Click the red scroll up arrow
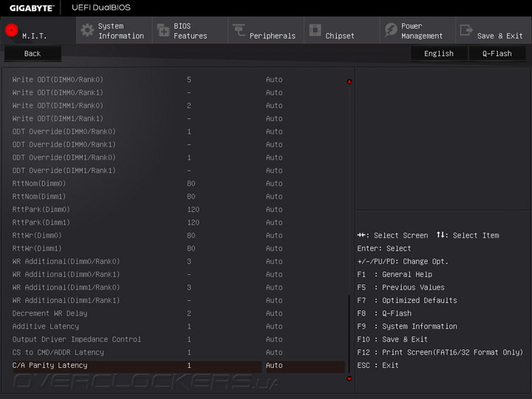Image resolution: width=532 pixels, height=399 pixels. tap(349, 81)
